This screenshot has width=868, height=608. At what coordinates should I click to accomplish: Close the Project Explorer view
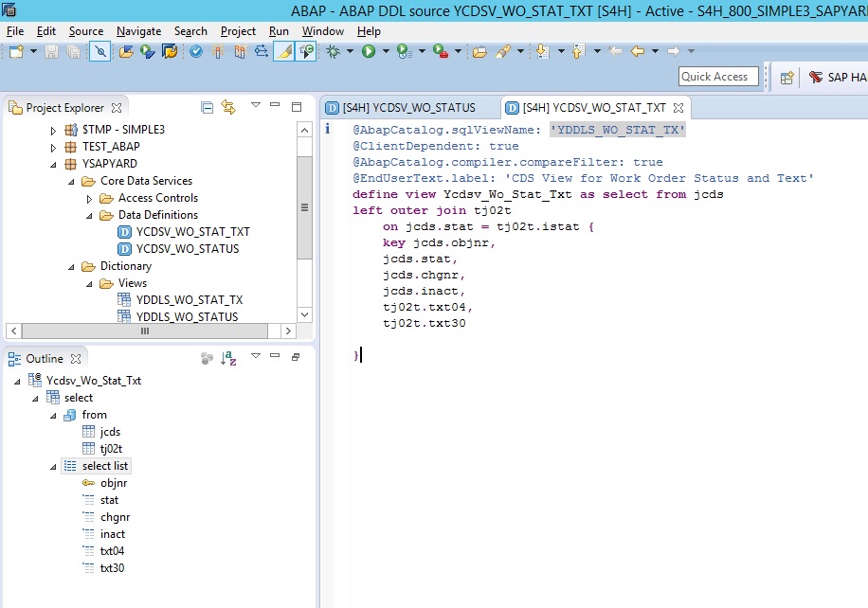click(x=117, y=108)
